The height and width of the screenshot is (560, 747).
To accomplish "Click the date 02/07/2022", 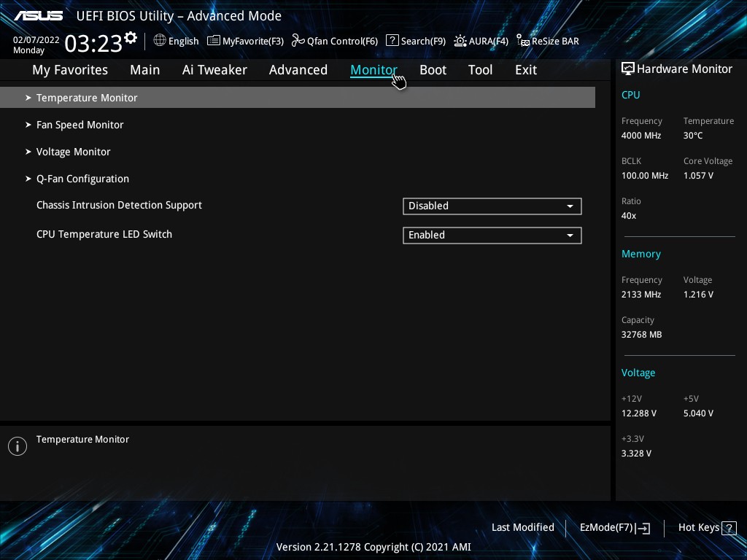I will pyautogui.click(x=36, y=40).
